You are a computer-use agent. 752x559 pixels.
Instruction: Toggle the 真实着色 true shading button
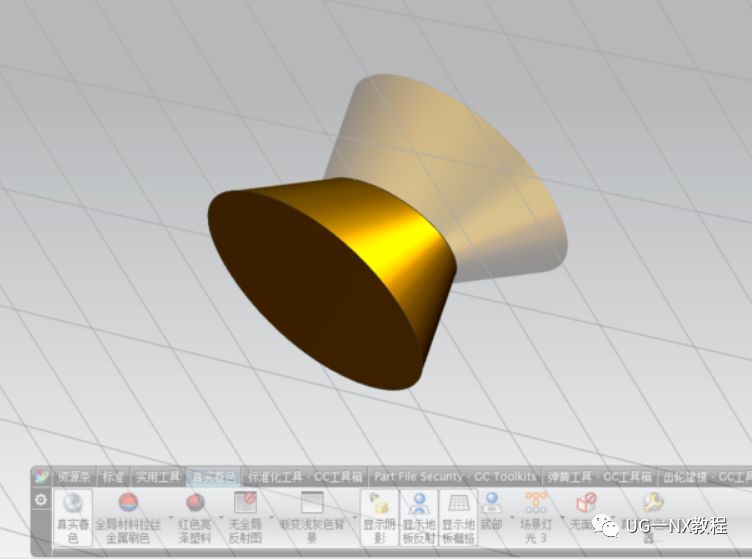point(73,517)
